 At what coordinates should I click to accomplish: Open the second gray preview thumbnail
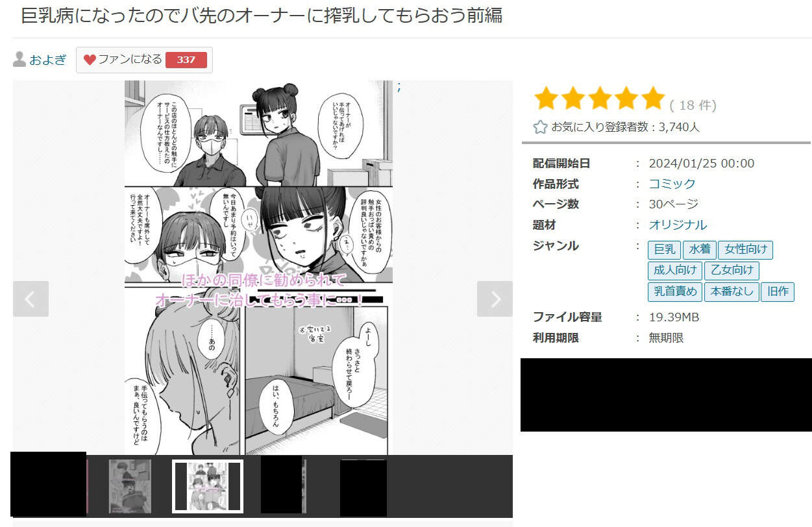coord(130,486)
